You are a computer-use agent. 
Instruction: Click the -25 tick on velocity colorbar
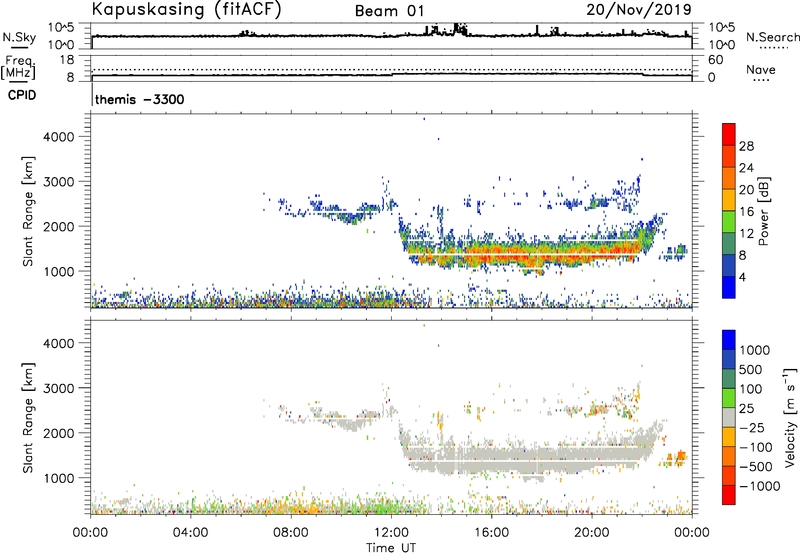tap(752, 427)
